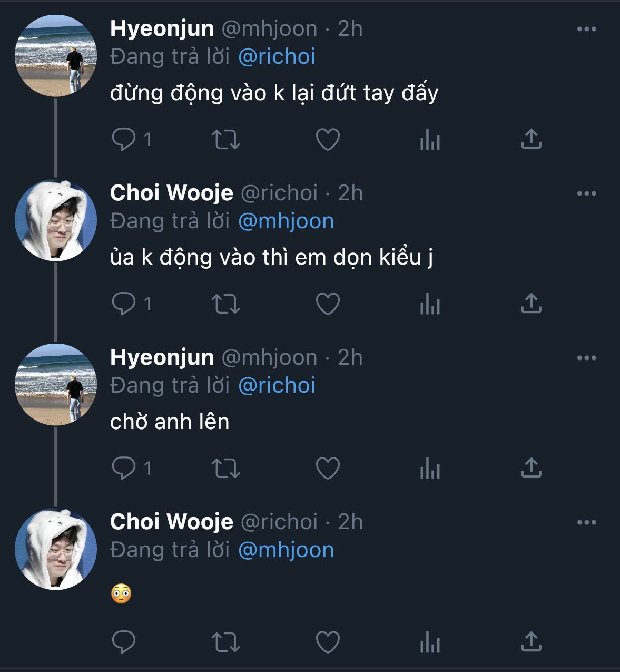Open Choi Wooje's avatar on emoji tweet
Screen dimensions: 620x672
[56, 549]
